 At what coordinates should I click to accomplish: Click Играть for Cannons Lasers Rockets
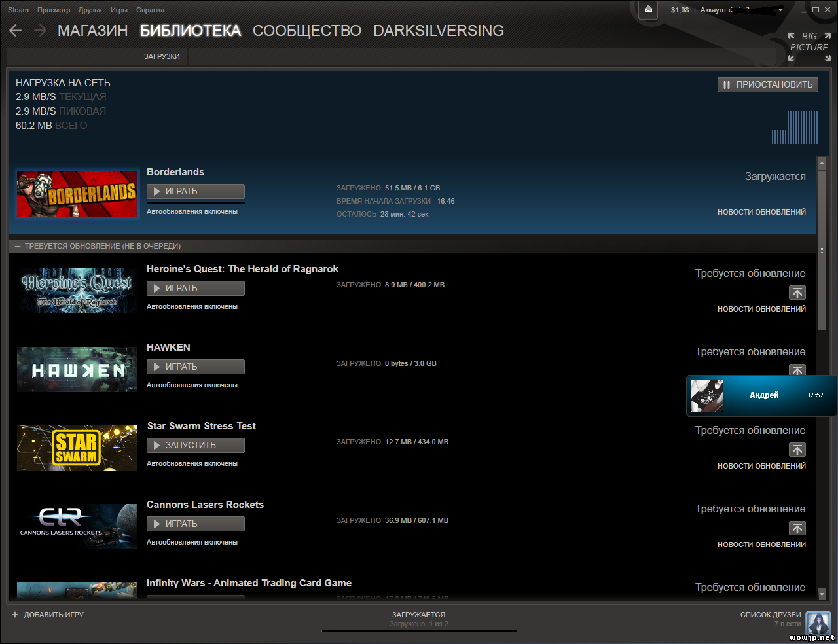[x=196, y=524]
